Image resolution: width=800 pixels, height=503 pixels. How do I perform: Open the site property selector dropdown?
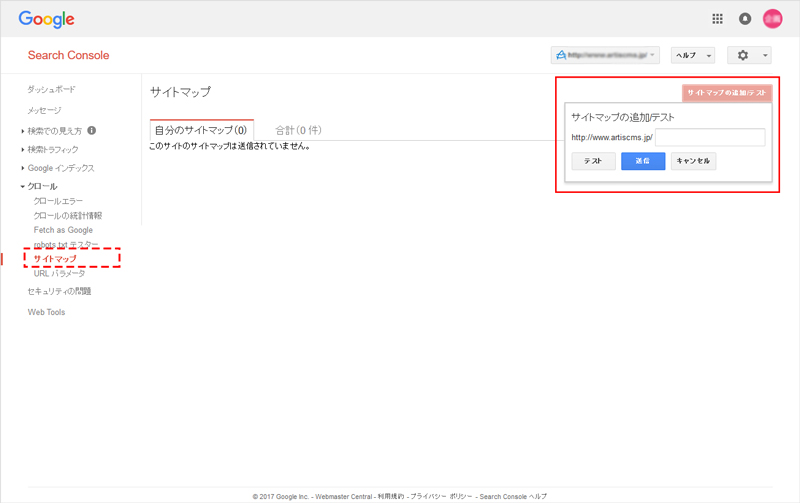[x=605, y=55]
